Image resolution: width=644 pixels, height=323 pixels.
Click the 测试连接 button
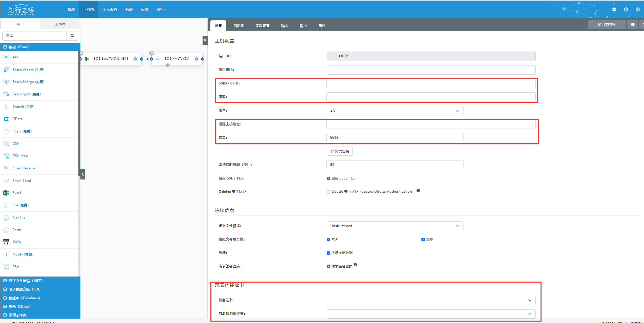click(339, 151)
